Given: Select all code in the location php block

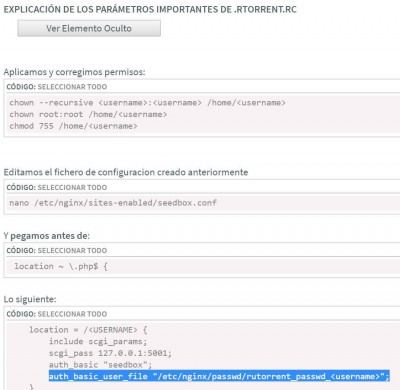Looking at the screenshot, I should [x=72, y=250].
